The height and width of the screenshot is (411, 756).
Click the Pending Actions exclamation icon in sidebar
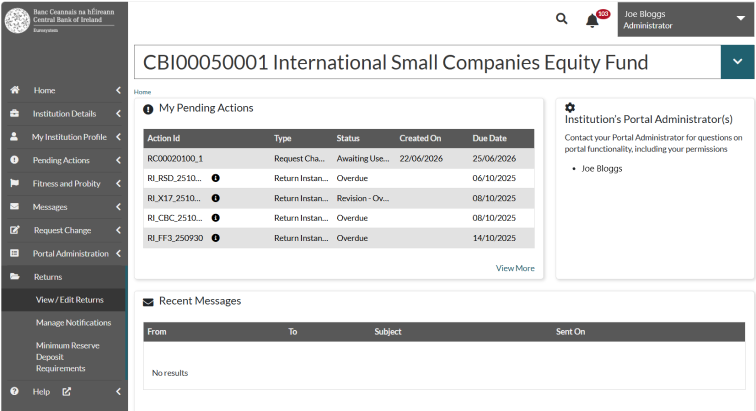pyautogui.click(x=14, y=160)
